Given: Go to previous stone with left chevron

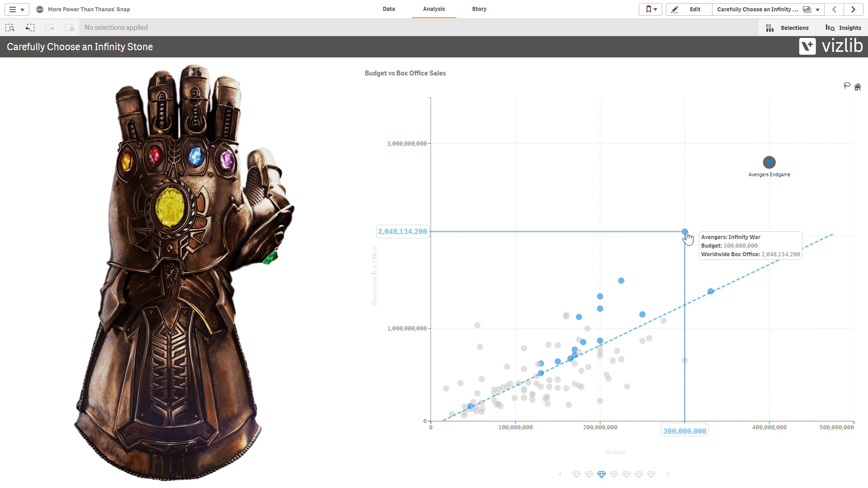Looking at the screenshot, I should pyautogui.click(x=560, y=474).
